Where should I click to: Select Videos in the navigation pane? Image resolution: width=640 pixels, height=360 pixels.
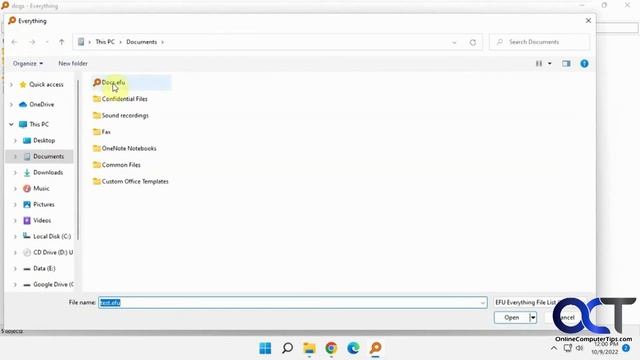[37, 220]
